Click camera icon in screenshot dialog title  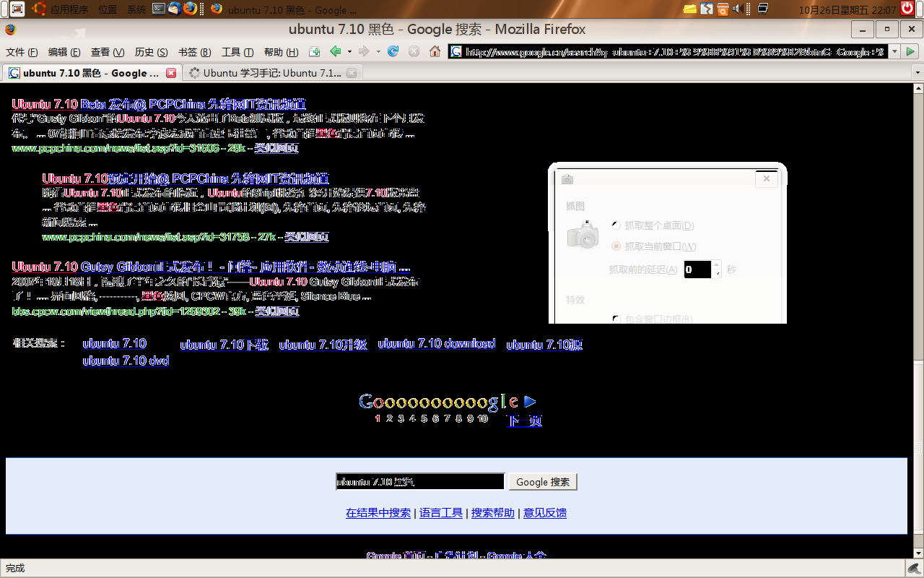point(567,179)
